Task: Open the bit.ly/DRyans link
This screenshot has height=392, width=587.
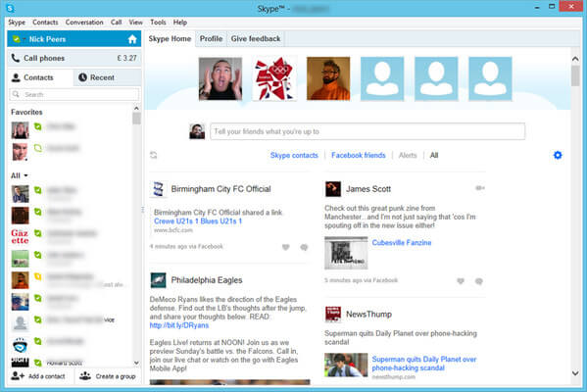Action: click(x=179, y=325)
